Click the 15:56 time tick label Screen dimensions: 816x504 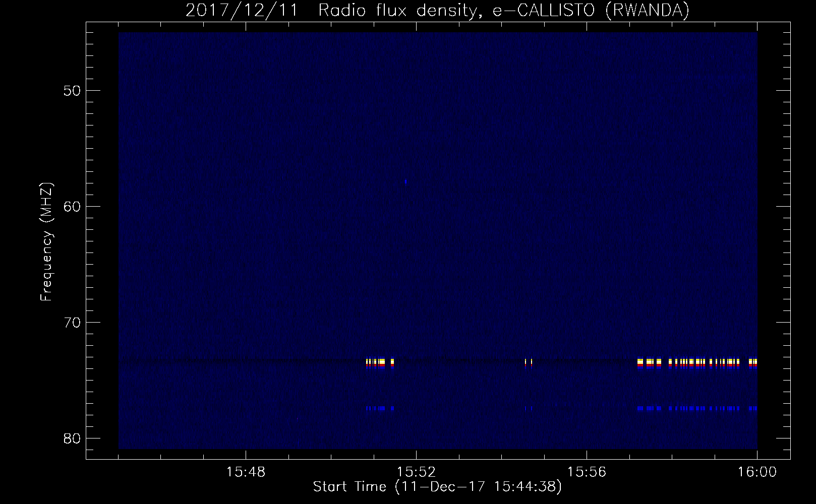pos(587,472)
